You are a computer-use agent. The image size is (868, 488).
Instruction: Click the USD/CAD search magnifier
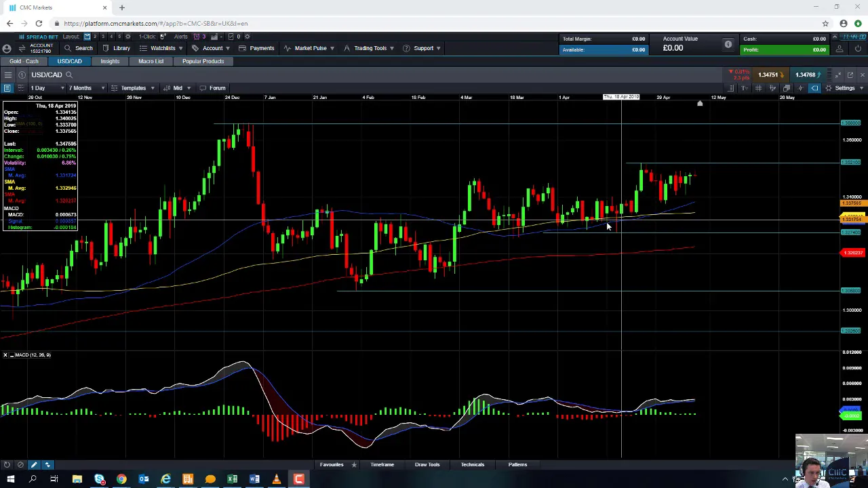(68, 75)
